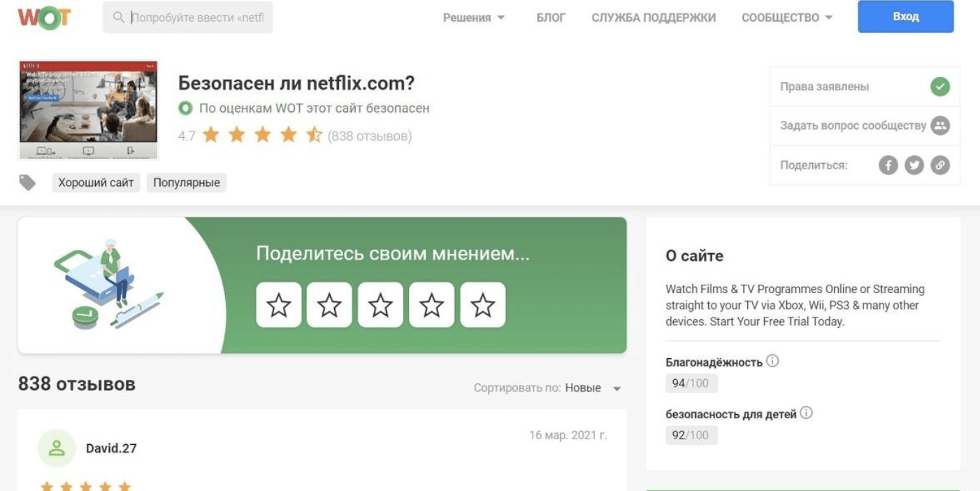Screen dimensions: 980x491
Task: Click the 16 мар. 2021 г. review date
Action: (x=568, y=435)
